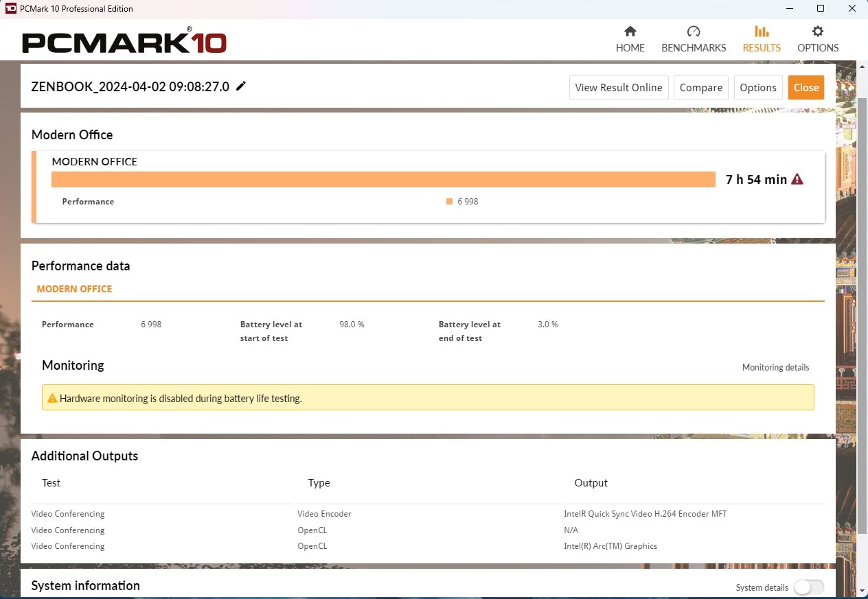
Task: Click the PCMark 10 title bar app icon
Action: click(10, 9)
